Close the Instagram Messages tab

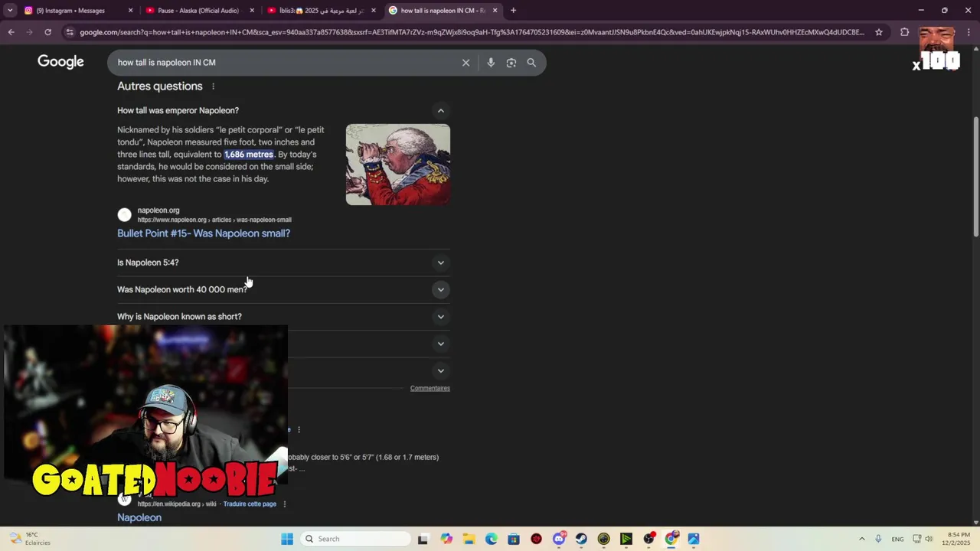pos(130,11)
